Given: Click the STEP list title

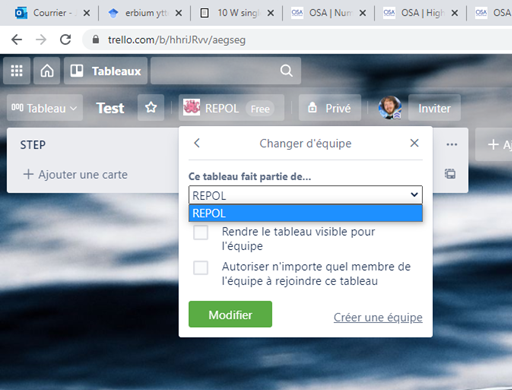Looking at the screenshot, I should (x=33, y=145).
